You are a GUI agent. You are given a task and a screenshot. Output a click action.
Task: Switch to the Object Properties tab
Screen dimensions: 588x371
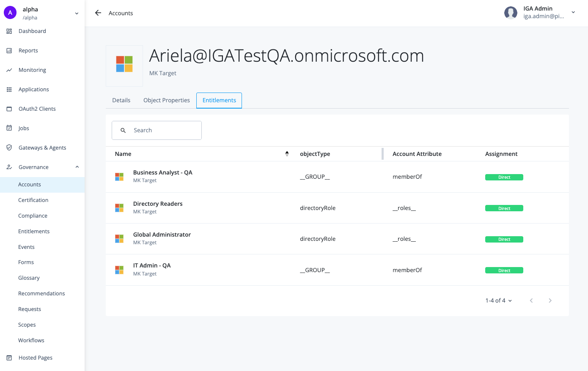coord(166,100)
